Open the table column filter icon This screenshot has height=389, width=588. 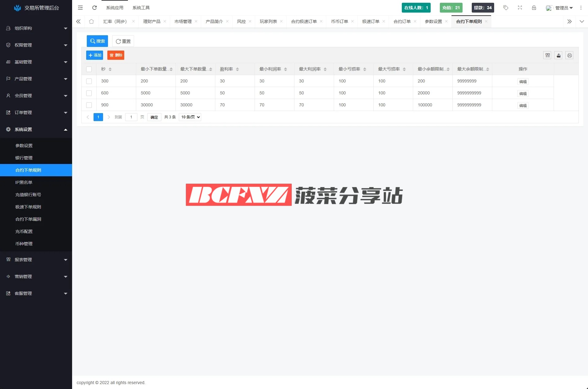(x=548, y=55)
